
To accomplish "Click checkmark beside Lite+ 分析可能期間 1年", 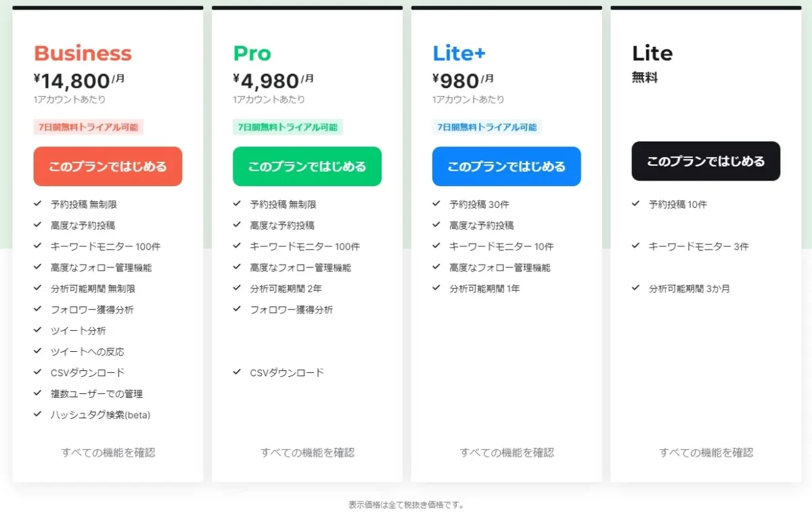I will pos(436,288).
